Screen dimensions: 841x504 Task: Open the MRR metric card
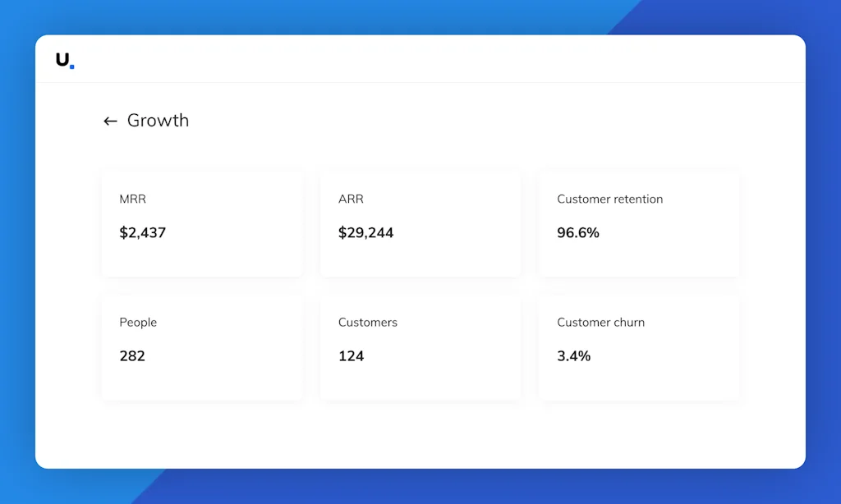tap(202, 254)
